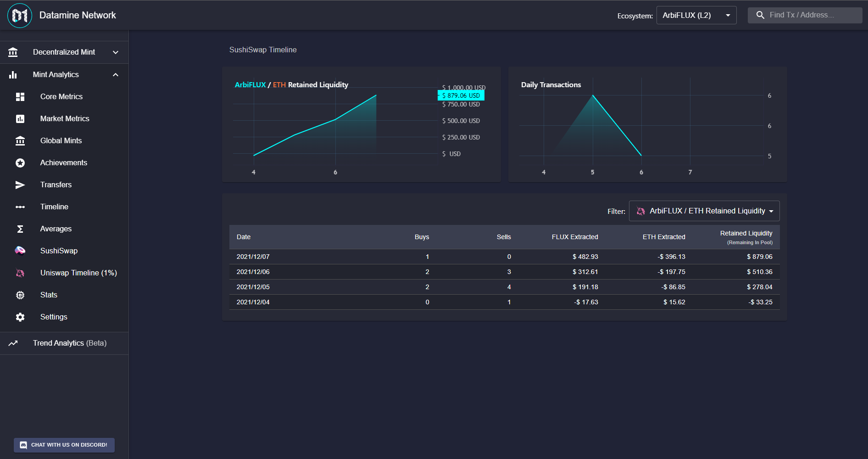
Task: Click the Mint Analytics bar chart icon
Action: coord(13,75)
